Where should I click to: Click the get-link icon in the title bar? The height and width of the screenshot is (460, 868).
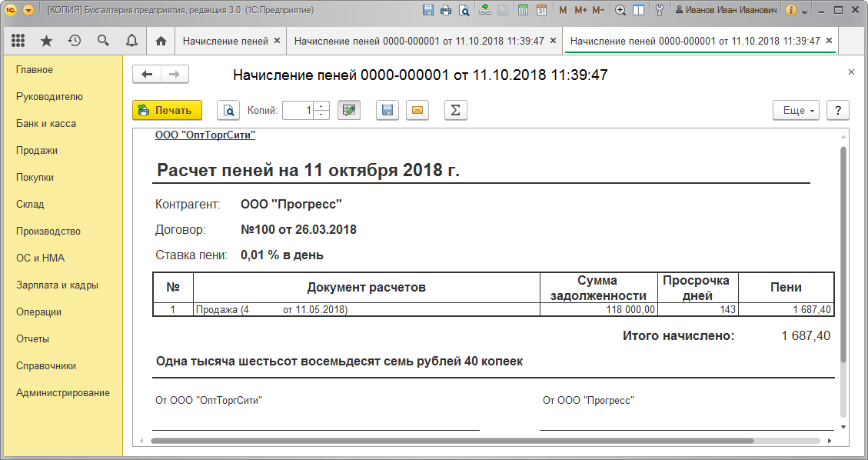pyautogui.click(x=485, y=10)
